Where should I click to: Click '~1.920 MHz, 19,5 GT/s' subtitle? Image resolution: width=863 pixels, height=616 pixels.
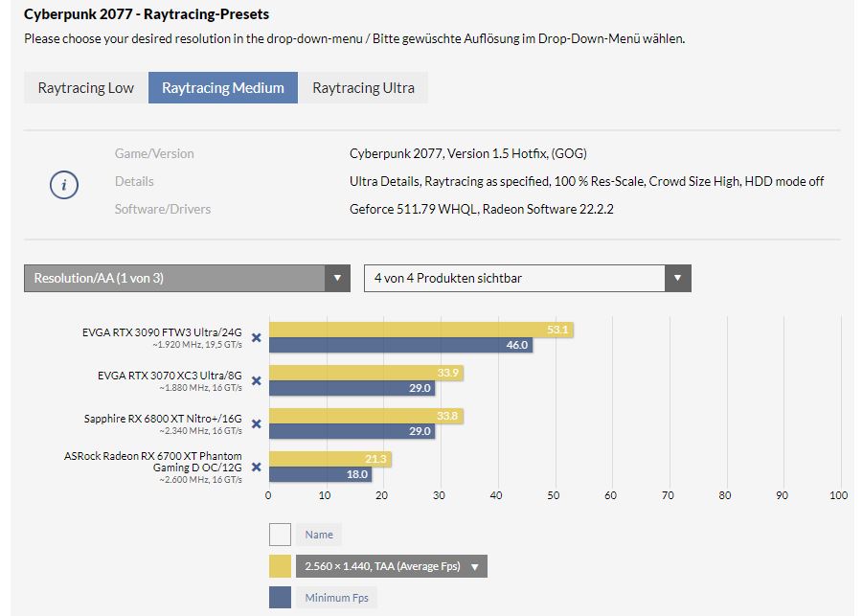(x=197, y=345)
